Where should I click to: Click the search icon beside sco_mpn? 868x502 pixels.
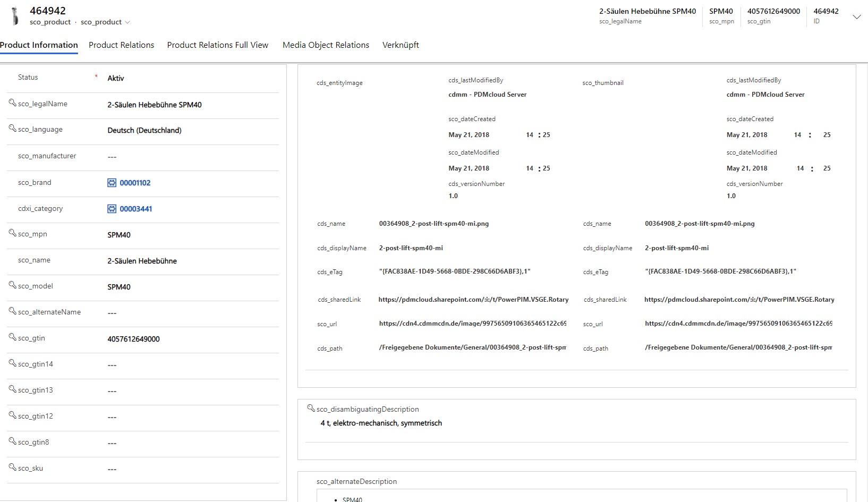point(12,233)
